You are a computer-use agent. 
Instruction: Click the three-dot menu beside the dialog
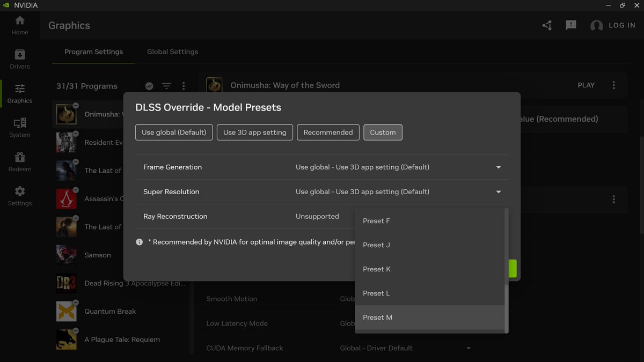tap(614, 199)
